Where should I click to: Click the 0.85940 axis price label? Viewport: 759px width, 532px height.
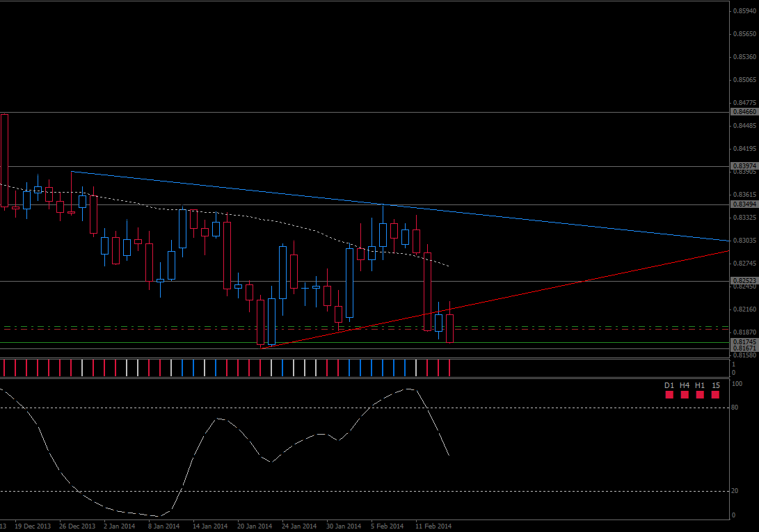tap(744, 10)
